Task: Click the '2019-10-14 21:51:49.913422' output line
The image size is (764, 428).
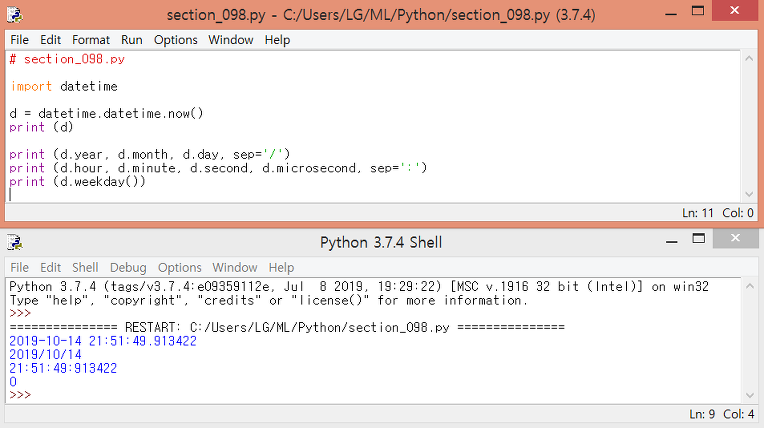Action: coord(103,341)
